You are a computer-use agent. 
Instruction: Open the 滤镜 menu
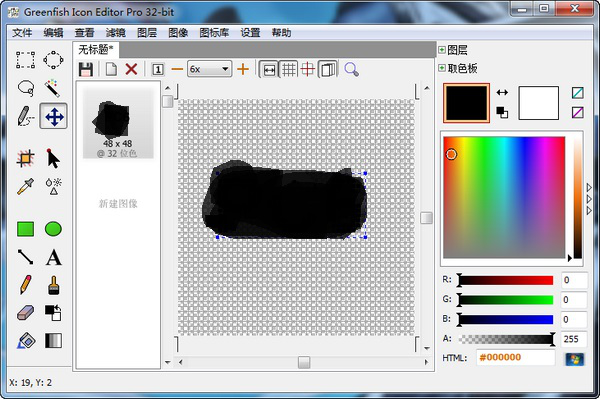(116, 33)
